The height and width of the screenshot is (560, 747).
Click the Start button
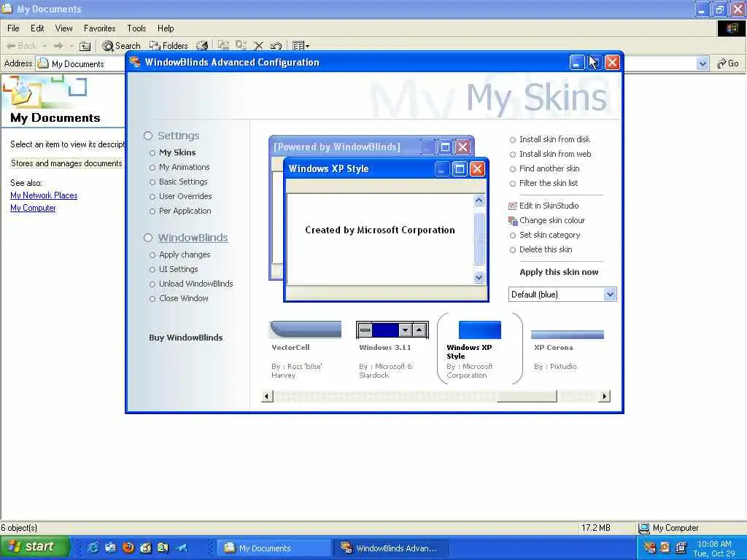[x=34, y=547]
